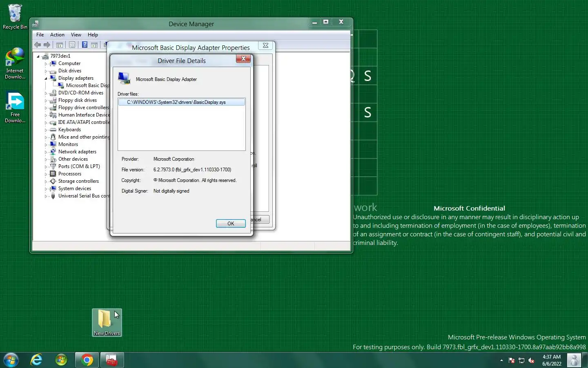588x368 pixels.
Task: Select the BasicDisplay.sys driver file entry
Action: tap(182, 102)
